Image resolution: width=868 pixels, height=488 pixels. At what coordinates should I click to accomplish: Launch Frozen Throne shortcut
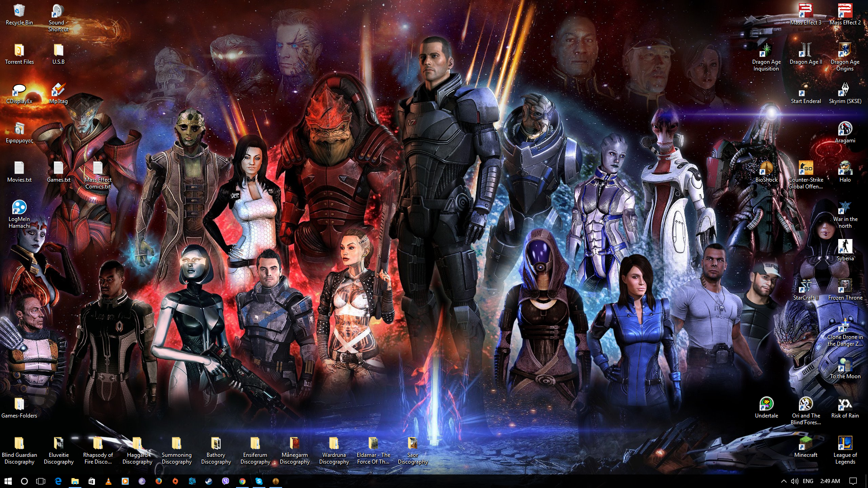point(845,290)
